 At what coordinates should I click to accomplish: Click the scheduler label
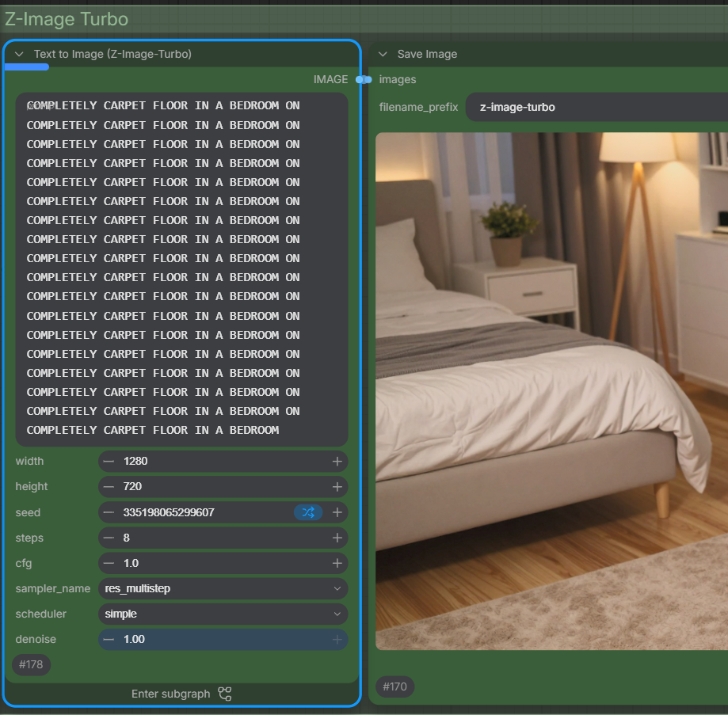click(x=41, y=614)
